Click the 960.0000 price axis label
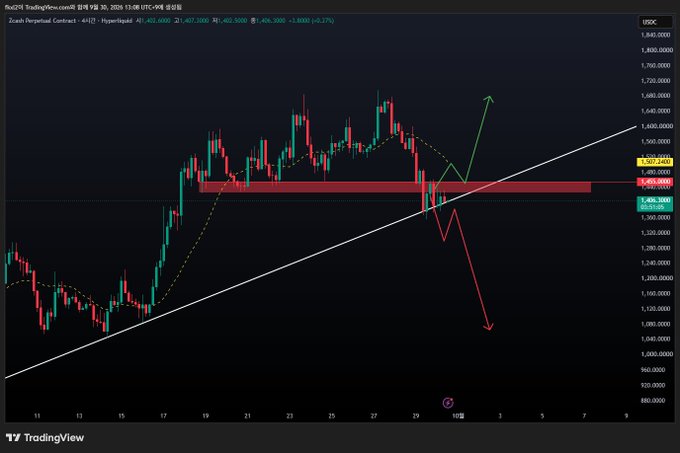 (x=653, y=370)
